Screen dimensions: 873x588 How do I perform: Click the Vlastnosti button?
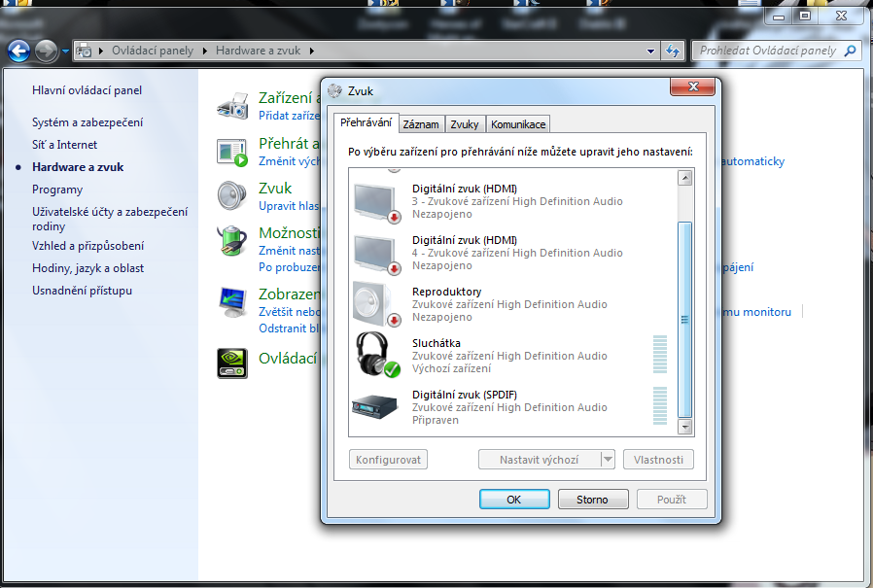tap(658, 460)
